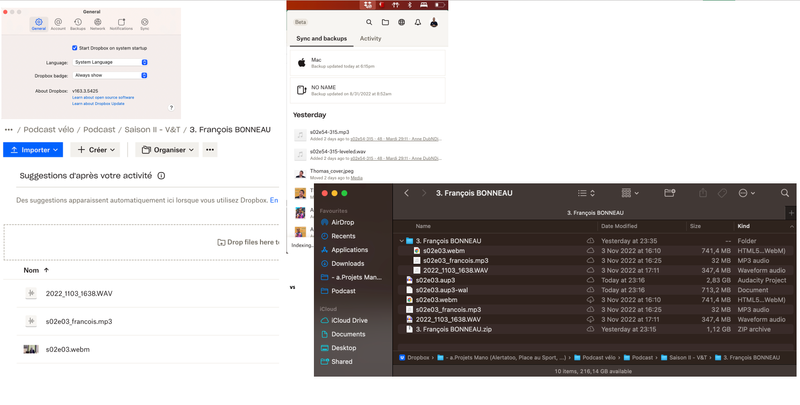
Task: Open Dropbox folder icon in popup header
Action: click(x=385, y=22)
